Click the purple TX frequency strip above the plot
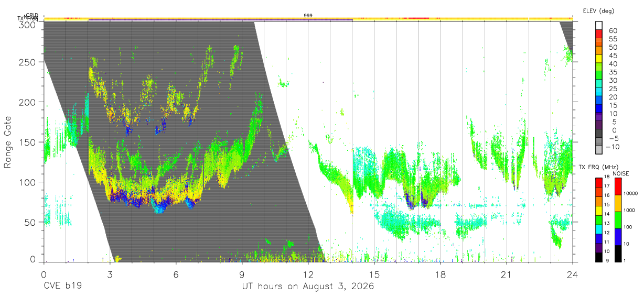 (220, 20)
